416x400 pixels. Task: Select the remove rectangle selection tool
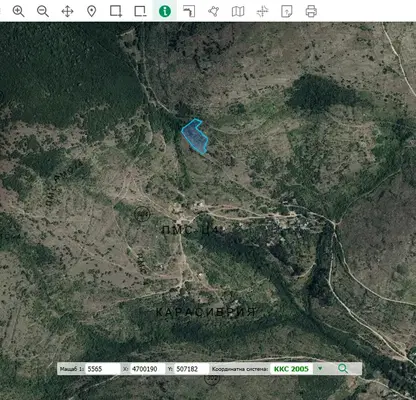point(140,11)
